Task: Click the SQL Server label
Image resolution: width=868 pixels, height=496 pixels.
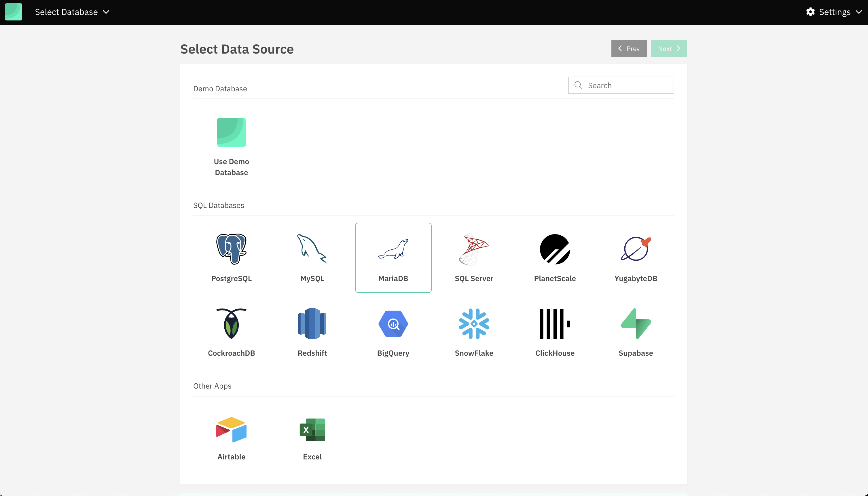Action: [x=474, y=278]
